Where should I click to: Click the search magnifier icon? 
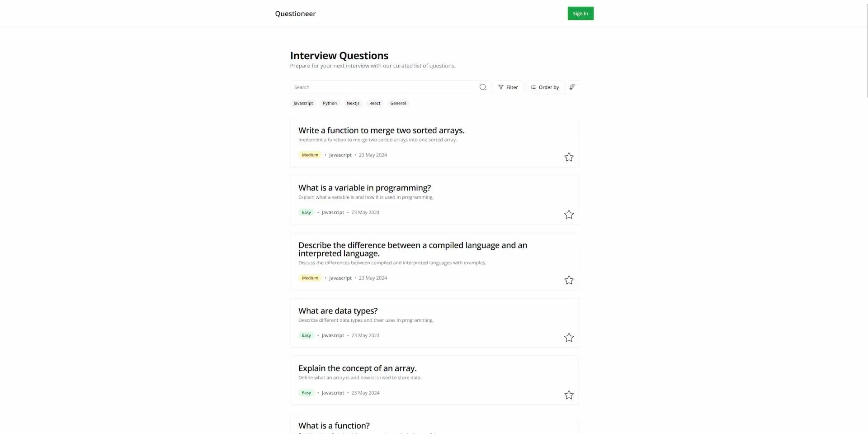click(483, 87)
